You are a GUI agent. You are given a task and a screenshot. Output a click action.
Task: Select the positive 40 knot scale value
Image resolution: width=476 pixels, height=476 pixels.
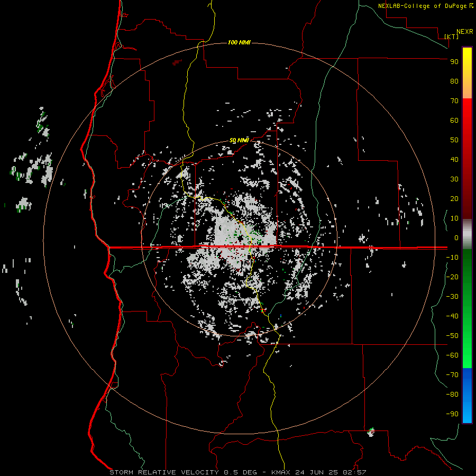click(454, 159)
